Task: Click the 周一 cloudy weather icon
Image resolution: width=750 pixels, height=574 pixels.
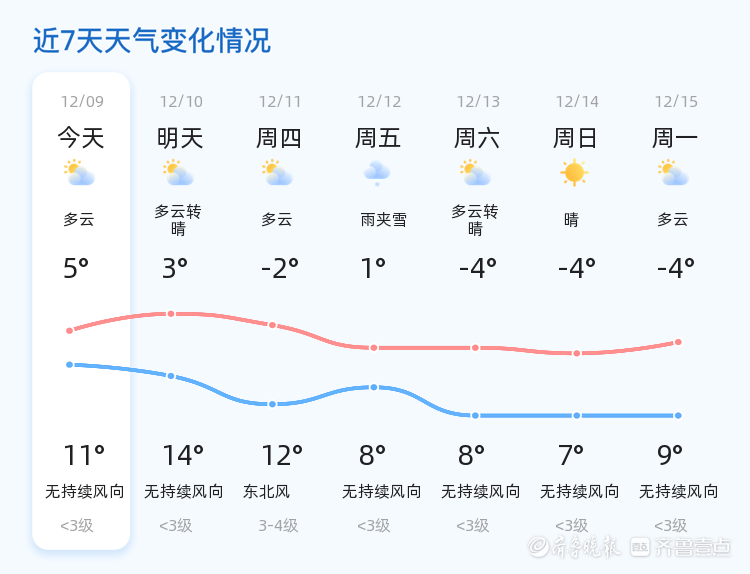Action: (x=673, y=173)
